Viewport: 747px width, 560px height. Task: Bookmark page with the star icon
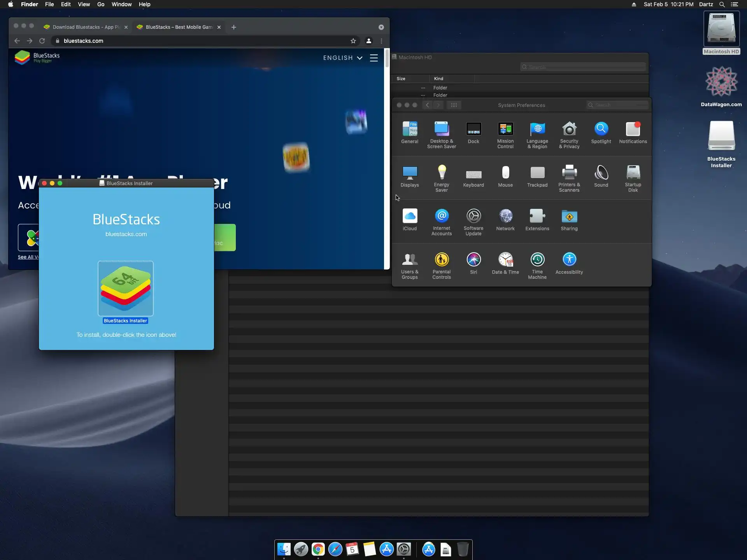(353, 41)
